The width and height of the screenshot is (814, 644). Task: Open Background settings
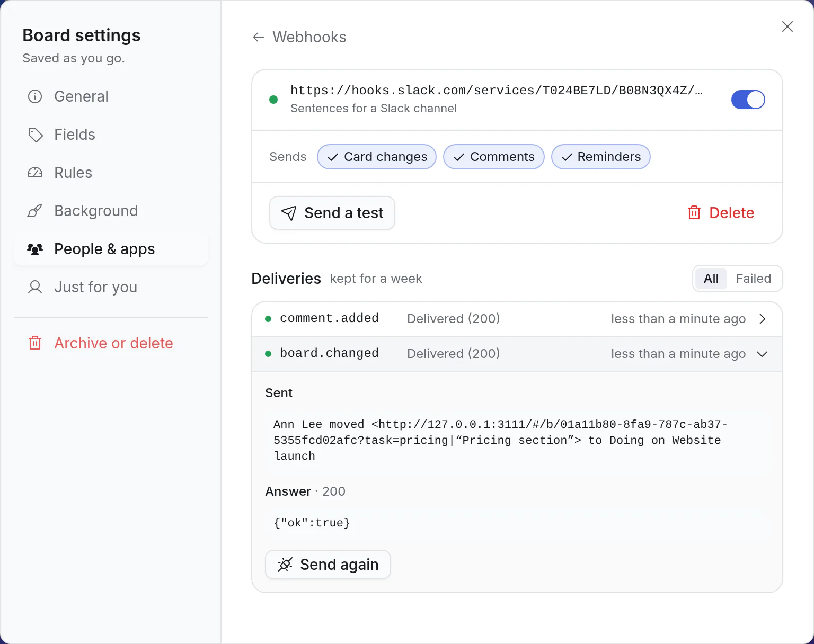click(111, 211)
